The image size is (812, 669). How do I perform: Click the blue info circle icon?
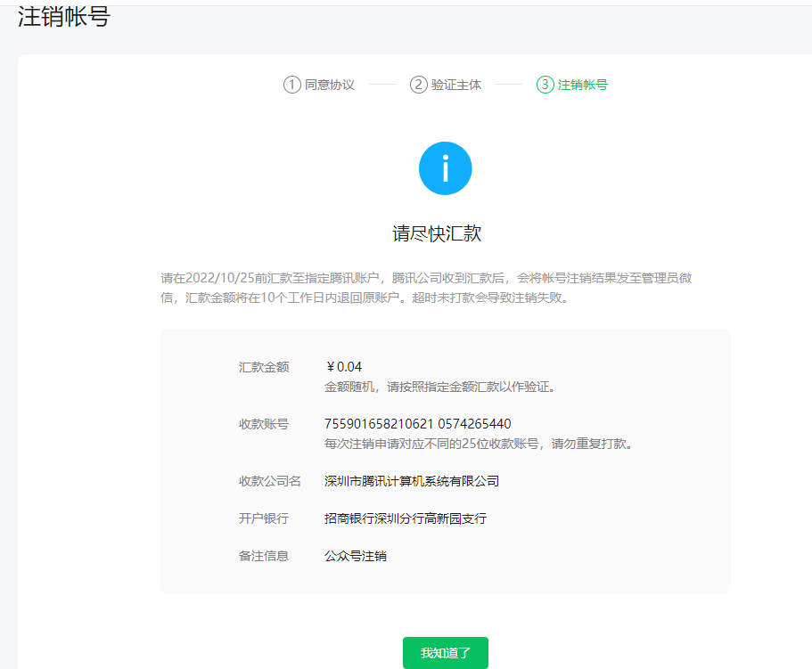[x=446, y=168]
